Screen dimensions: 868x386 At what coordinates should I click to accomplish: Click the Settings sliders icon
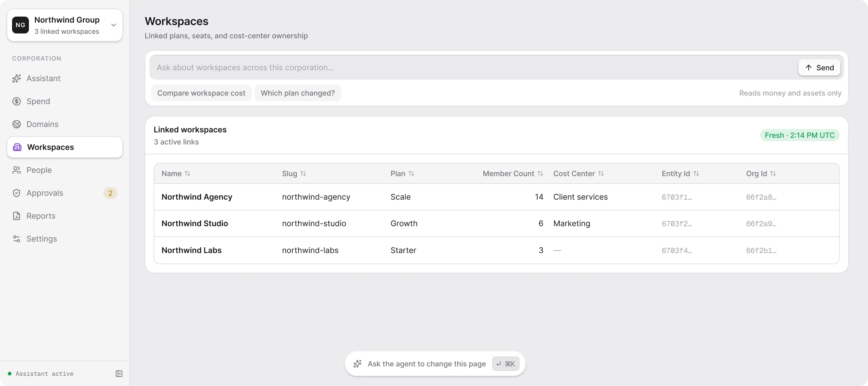coord(17,239)
